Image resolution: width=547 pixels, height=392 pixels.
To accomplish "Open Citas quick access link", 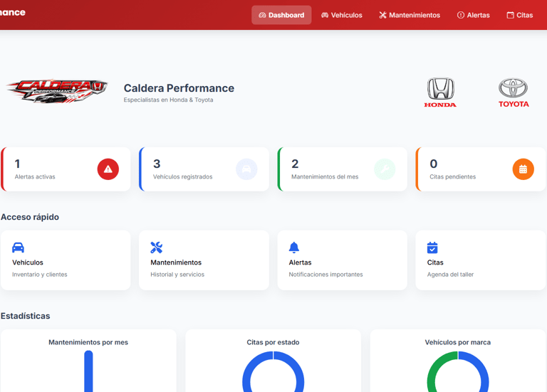I will (x=480, y=260).
